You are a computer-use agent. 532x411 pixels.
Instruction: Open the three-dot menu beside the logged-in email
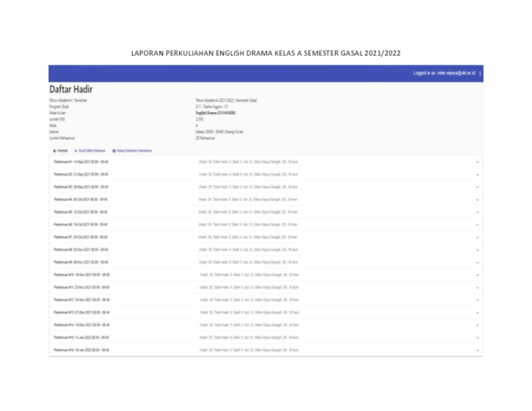click(481, 74)
